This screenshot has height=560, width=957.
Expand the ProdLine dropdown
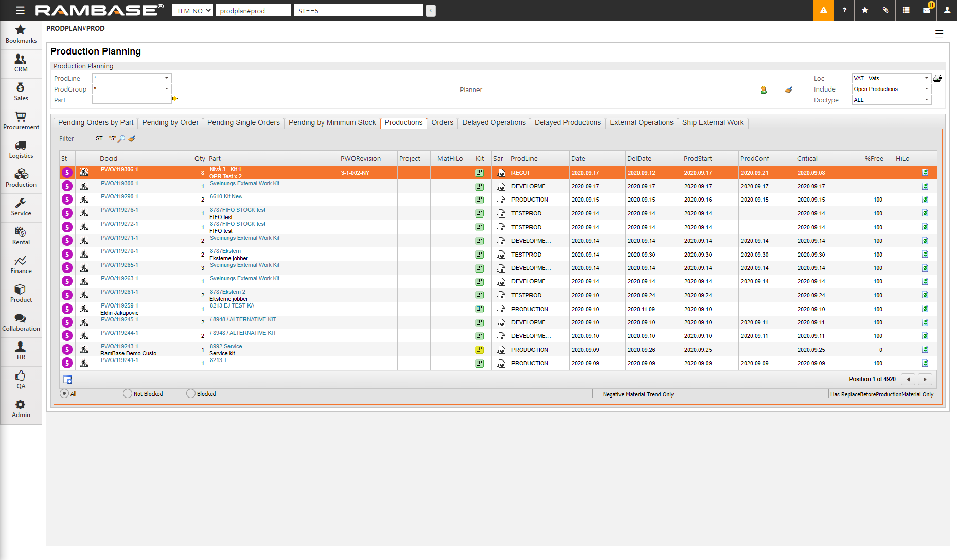point(166,78)
